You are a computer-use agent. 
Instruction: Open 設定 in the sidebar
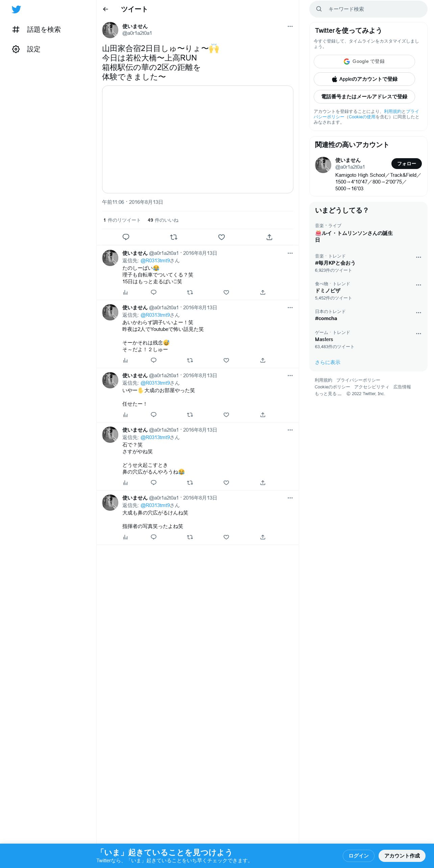(x=26, y=49)
